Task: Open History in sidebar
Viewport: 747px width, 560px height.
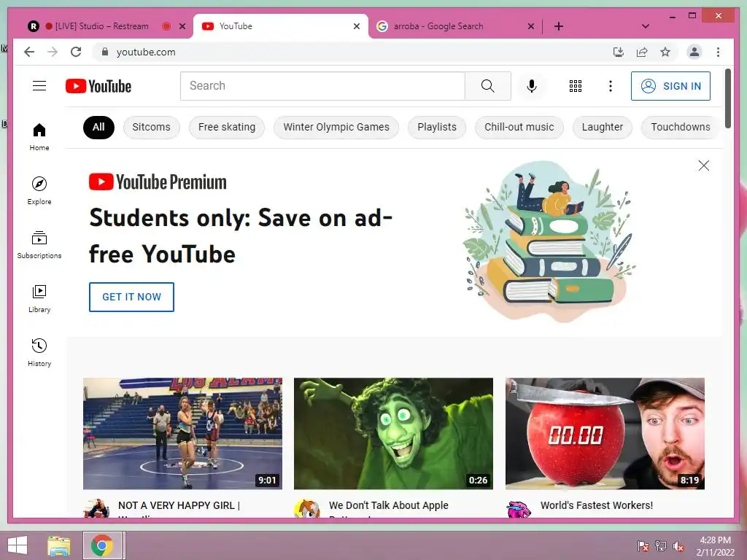Action: click(x=39, y=352)
